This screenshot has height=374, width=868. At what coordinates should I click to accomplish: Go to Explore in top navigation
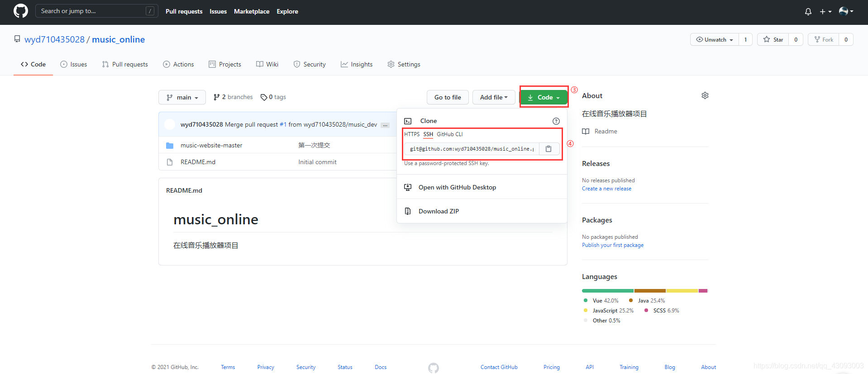pos(287,11)
